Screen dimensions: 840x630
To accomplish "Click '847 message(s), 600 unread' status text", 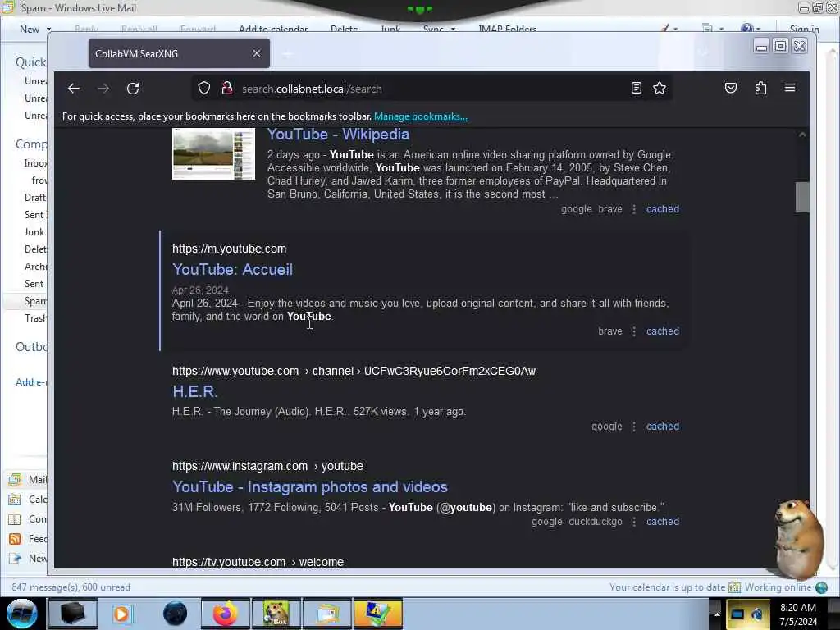I will tap(71, 587).
